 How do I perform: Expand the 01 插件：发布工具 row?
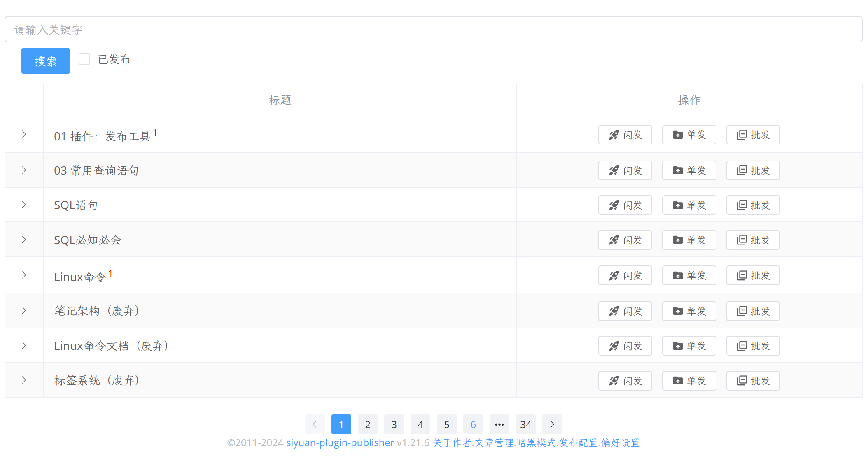pyautogui.click(x=24, y=135)
